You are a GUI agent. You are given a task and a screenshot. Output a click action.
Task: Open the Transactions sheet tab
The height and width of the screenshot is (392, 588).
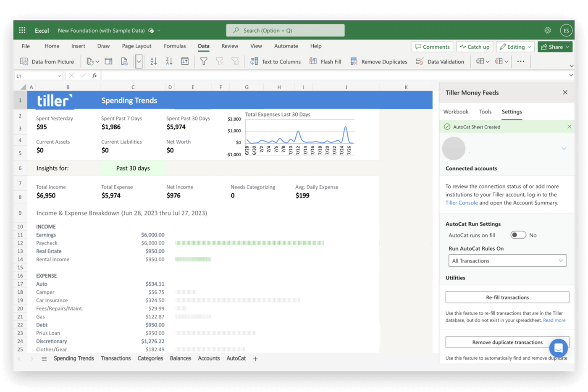pyautogui.click(x=115, y=358)
